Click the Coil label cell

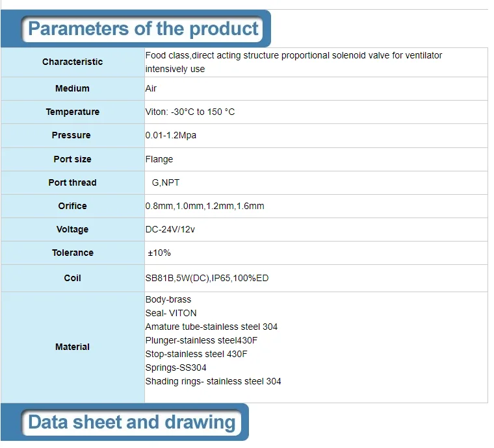[x=72, y=278]
